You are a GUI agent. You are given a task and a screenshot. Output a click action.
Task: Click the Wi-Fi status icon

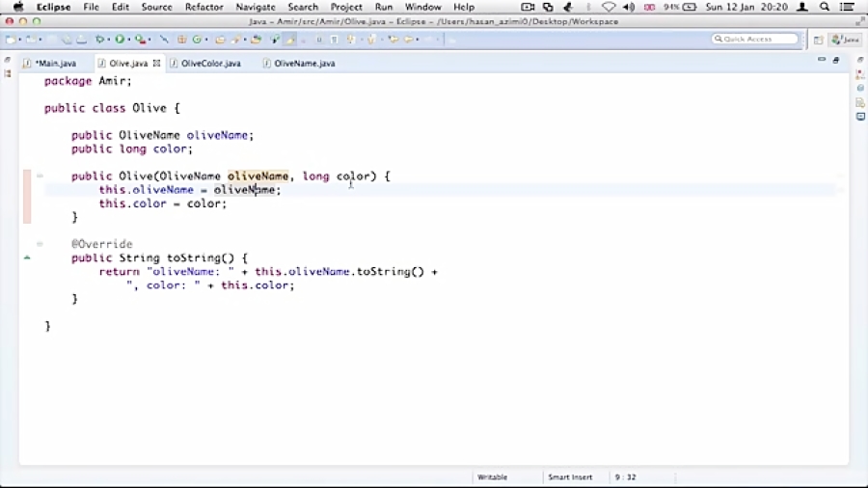click(609, 7)
